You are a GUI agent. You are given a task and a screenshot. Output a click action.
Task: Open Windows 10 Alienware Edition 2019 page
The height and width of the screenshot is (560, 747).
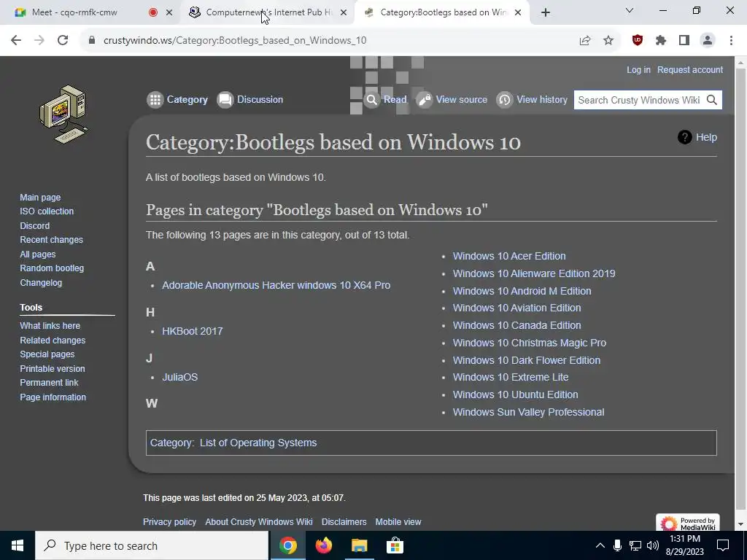[534, 273]
